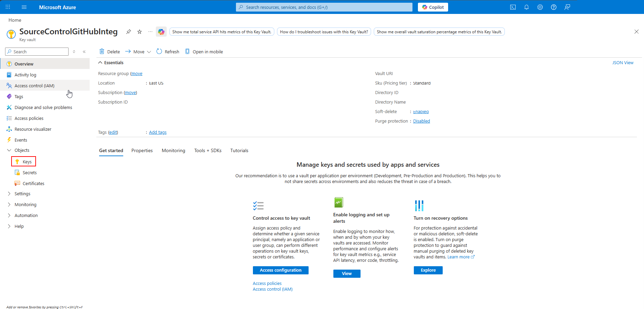Image resolution: width=644 pixels, height=309 pixels.
Task: Add key vault to favorites star
Action: (x=140, y=32)
